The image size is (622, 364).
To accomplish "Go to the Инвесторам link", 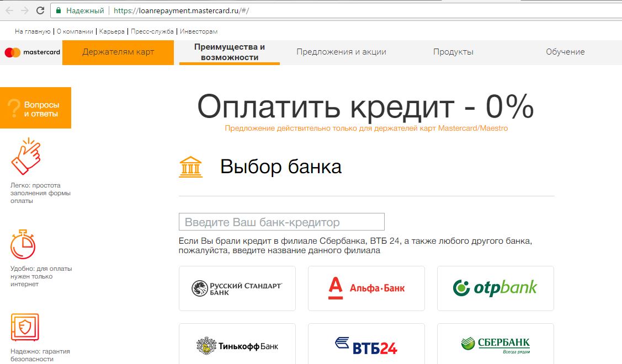I will (199, 31).
